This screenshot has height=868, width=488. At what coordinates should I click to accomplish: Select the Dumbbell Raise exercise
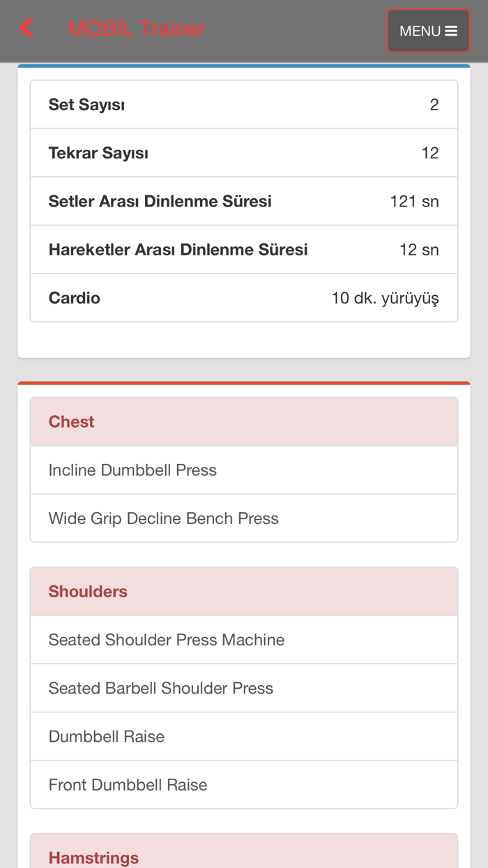[243, 737]
